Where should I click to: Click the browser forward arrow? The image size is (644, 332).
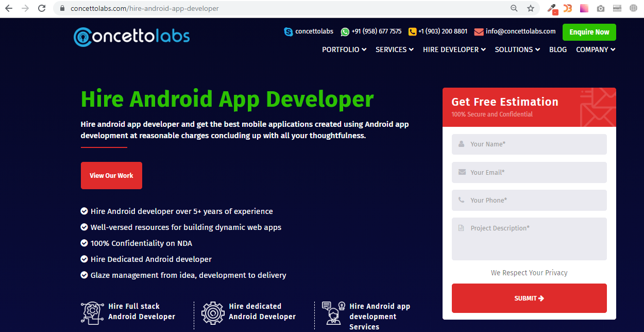point(25,8)
